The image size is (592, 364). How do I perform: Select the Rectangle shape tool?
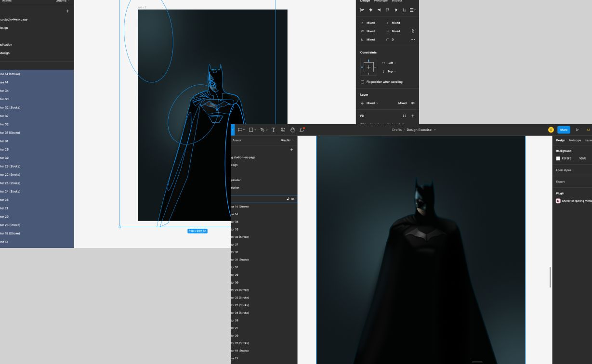(251, 130)
